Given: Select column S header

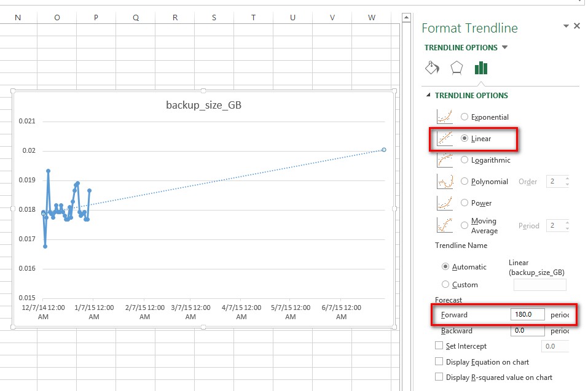Looking at the screenshot, I should coord(214,18).
